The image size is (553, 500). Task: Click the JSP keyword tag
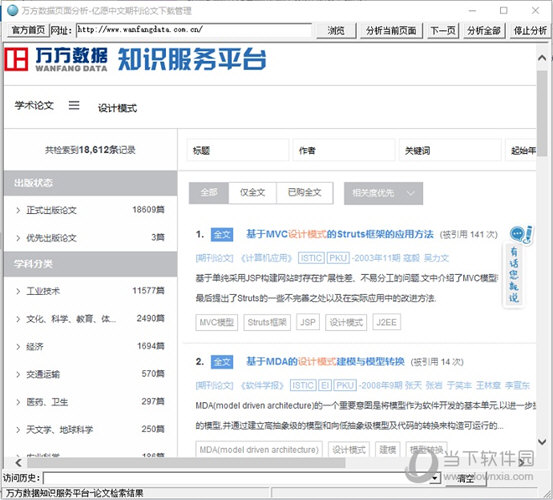point(308,322)
